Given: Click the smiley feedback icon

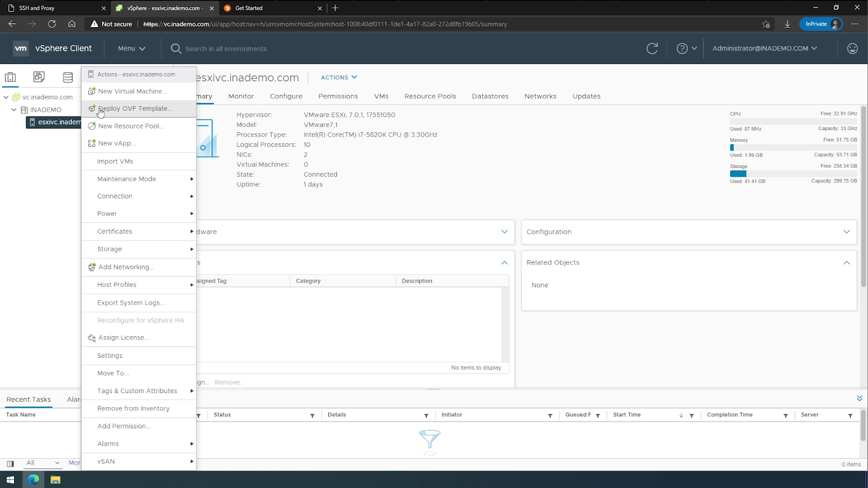Looking at the screenshot, I should [852, 48].
